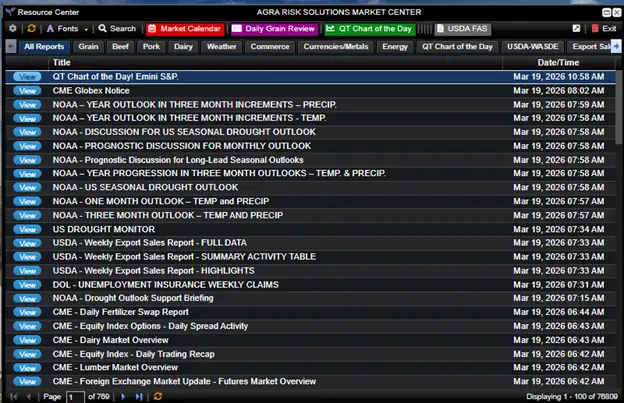
Task: View the US DROUGHT MONITOR report
Action: click(x=27, y=230)
